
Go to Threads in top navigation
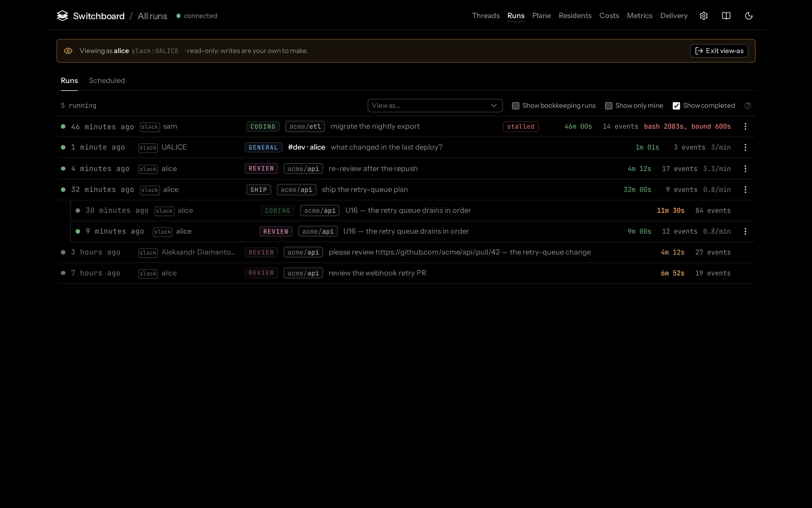(x=486, y=16)
